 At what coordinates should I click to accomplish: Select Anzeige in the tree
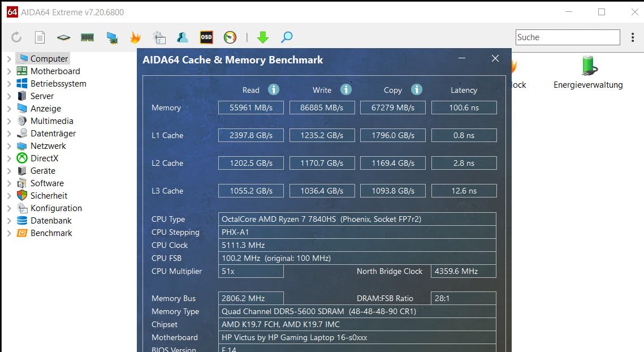(x=46, y=109)
